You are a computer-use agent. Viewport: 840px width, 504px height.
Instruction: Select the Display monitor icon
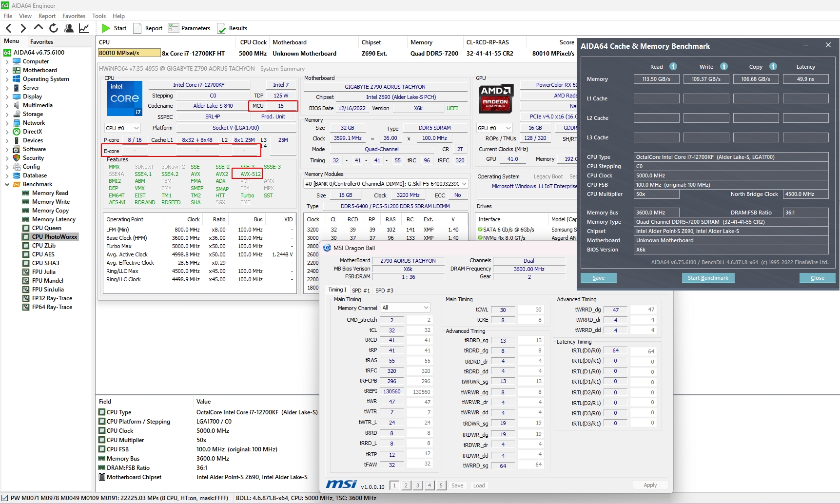coord(17,97)
